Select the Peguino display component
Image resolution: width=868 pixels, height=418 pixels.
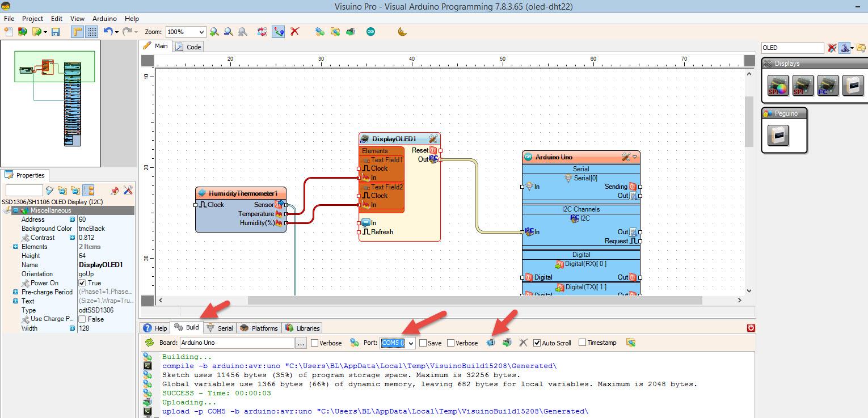pyautogui.click(x=778, y=135)
